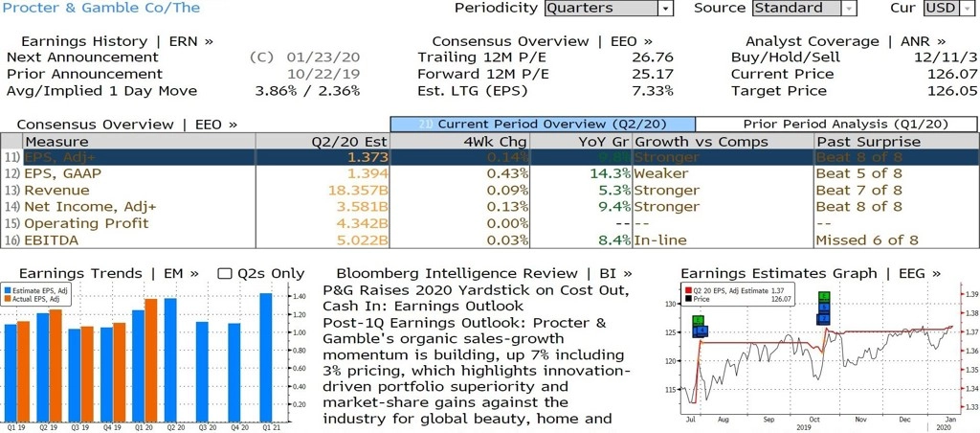Click the black Price legend swatch

click(x=688, y=300)
